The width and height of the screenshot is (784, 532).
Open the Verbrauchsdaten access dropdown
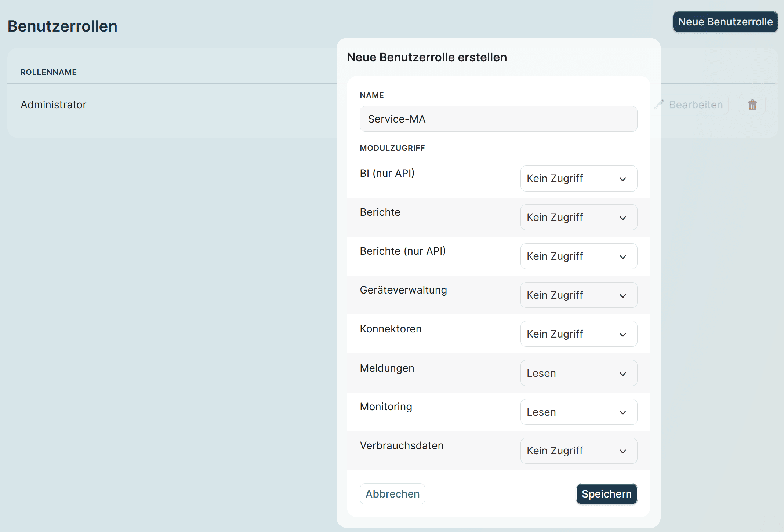coord(579,451)
